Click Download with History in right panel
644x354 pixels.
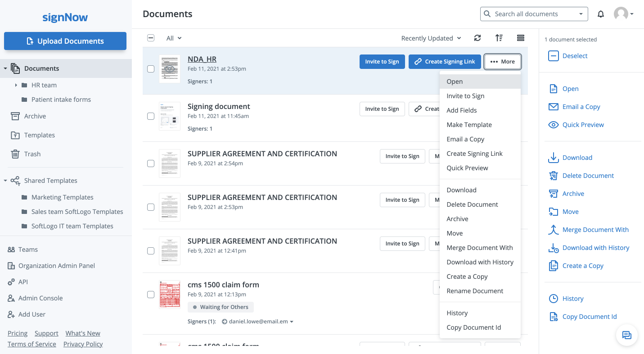[595, 248]
